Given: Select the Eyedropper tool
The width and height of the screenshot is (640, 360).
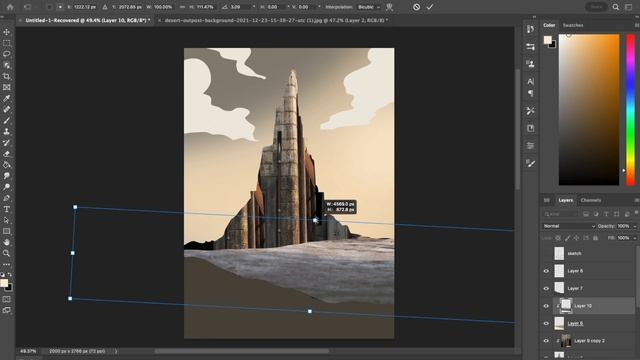Looking at the screenshot, I should [7, 98].
